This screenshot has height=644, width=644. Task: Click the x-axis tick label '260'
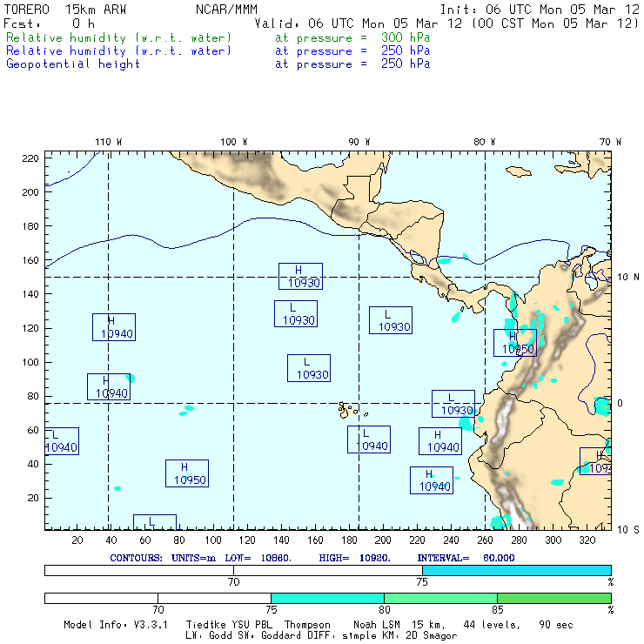click(x=485, y=540)
